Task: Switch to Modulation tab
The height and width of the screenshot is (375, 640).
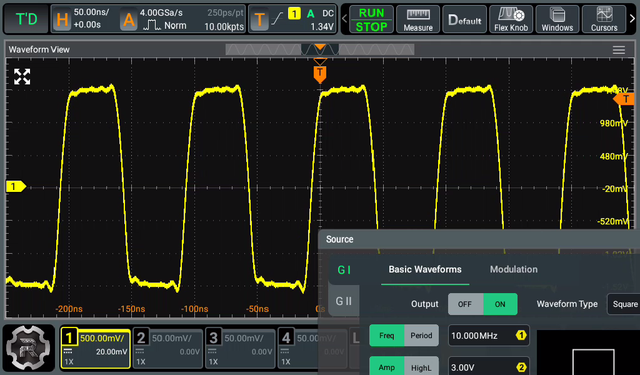Action: pyautogui.click(x=513, y=269)
